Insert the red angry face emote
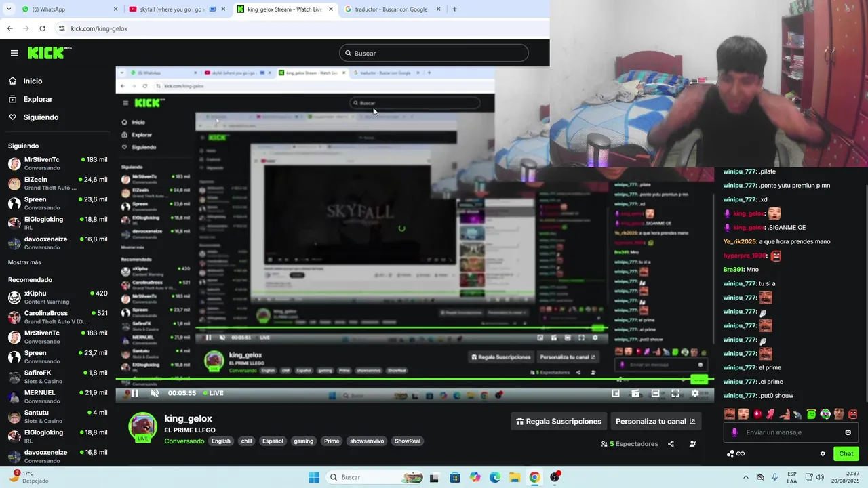The width and height of the screenshot is (868, 488). point(852,414)
